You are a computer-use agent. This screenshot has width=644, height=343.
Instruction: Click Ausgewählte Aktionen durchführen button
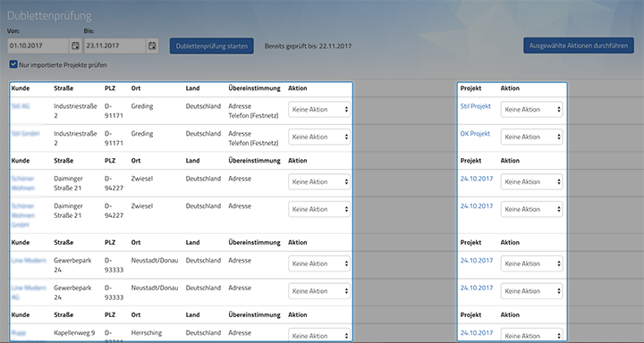(579, 46)
